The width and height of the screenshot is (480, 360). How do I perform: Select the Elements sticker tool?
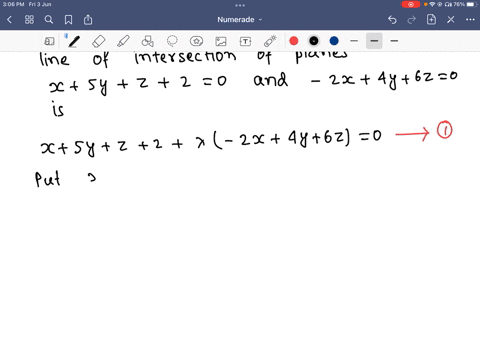tap(196, 41)
